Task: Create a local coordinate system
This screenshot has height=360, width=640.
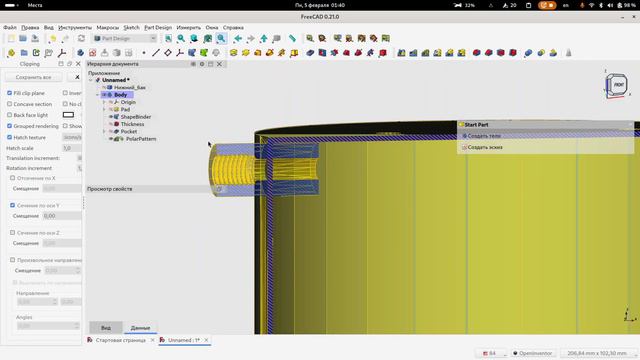Action: point(180,53)
